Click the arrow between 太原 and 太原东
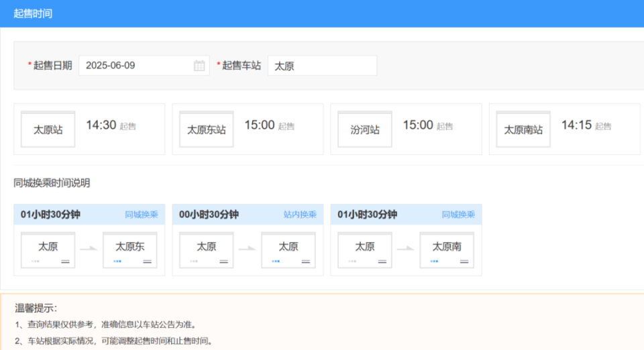 tap(89, 248)
